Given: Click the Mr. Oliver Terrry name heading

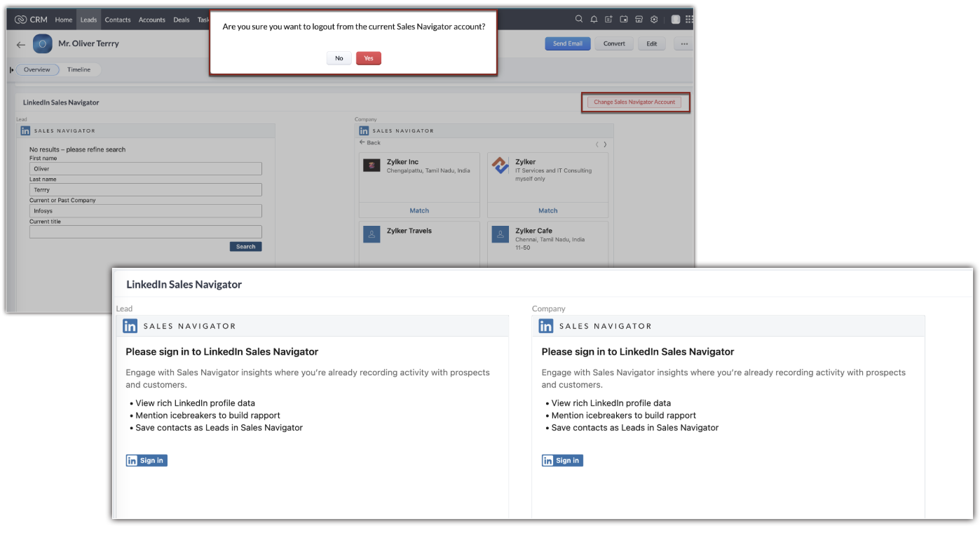Looking at the screenshot, I should (x=88, y=43).
